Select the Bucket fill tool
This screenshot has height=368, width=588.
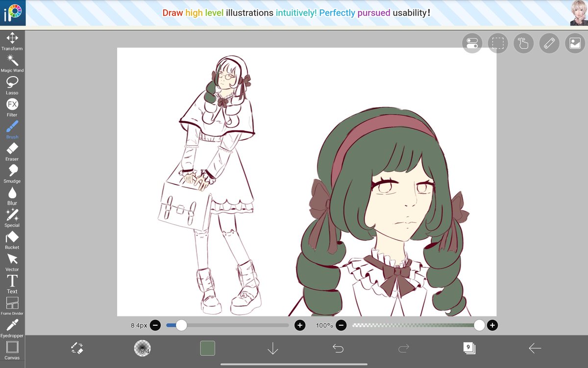pos(12,240)
